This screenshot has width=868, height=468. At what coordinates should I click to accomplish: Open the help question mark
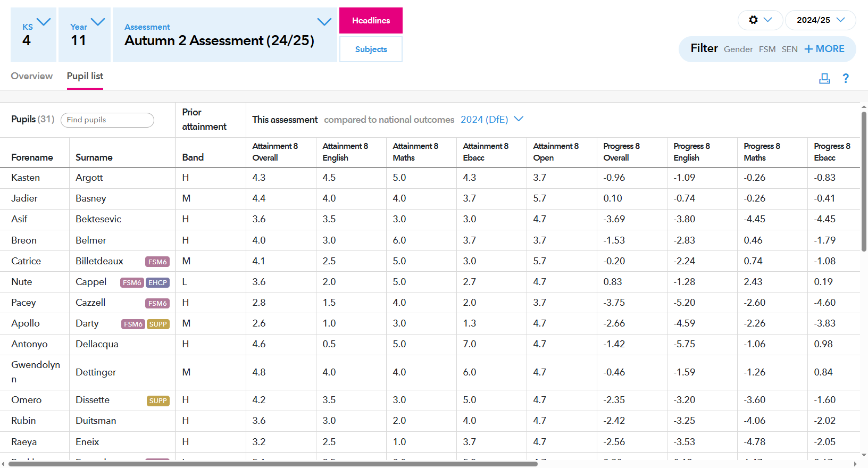846,79
